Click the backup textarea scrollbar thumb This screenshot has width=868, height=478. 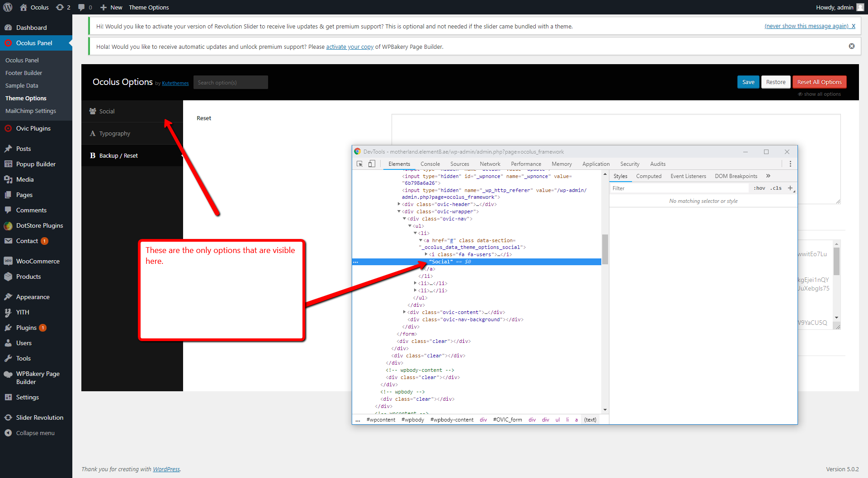(836, 261)
